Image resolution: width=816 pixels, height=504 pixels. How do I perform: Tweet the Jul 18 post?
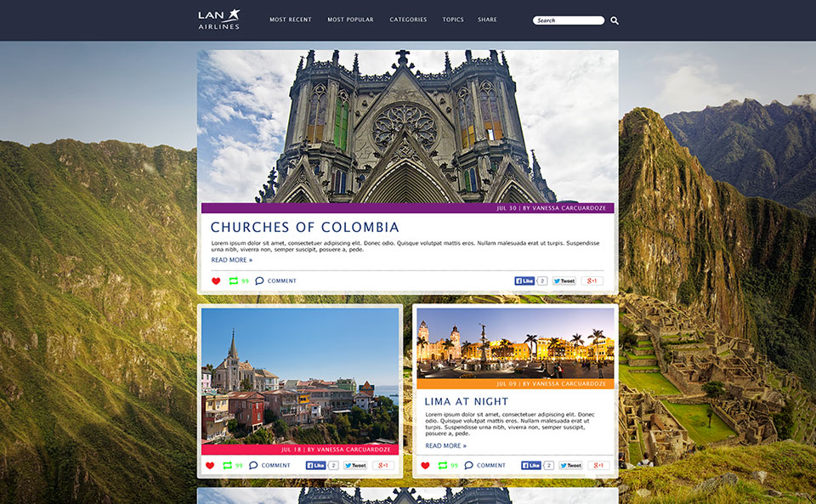(355, 466)
